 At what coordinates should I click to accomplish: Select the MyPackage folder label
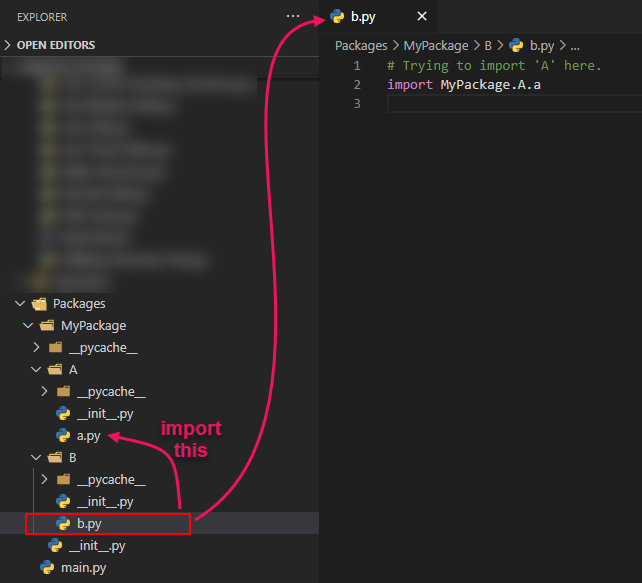tap(93, 326)
